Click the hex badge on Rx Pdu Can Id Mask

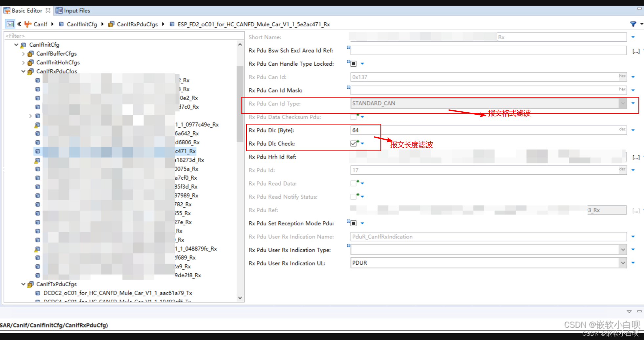(x=622, y=89)
